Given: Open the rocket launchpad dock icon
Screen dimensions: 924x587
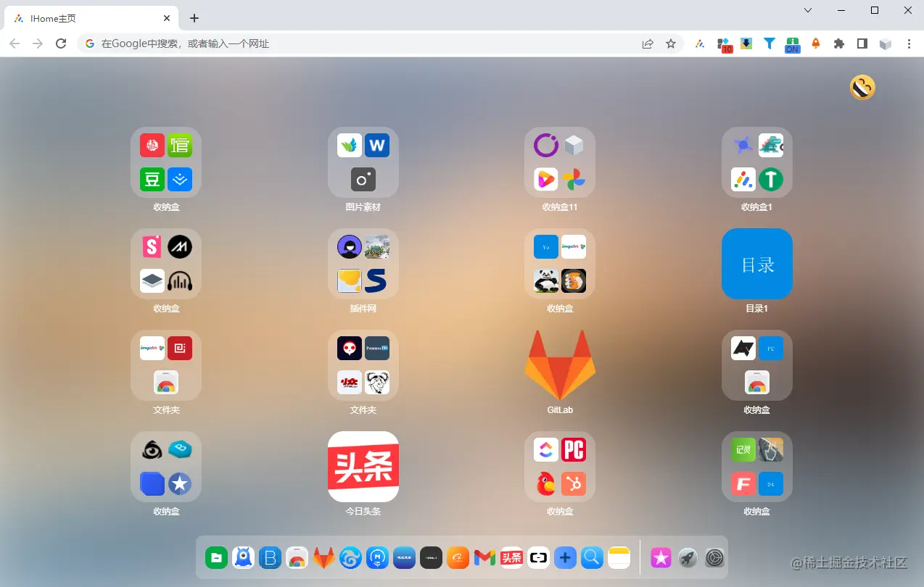Looking at the screenshot, I should [x=688, y=557].
